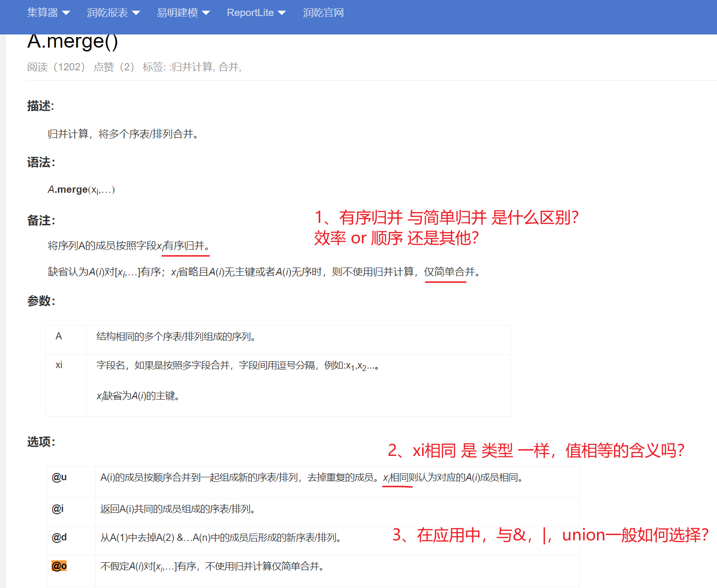Click the highlighted @o option
Image resolution: width=717 pixels, height=588 pixels.
click(59, 566)
